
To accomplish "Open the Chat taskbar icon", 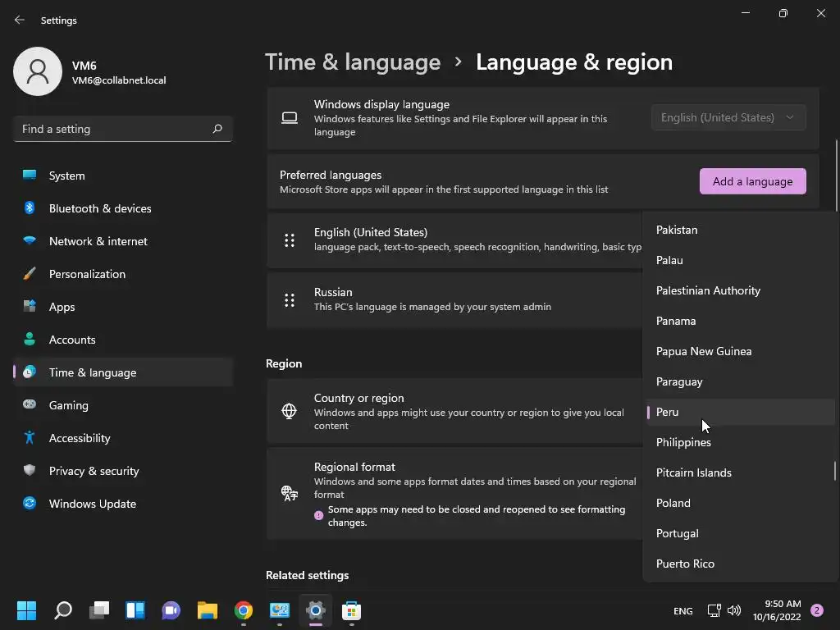I will pyautogui.click(x=171, y=610).
